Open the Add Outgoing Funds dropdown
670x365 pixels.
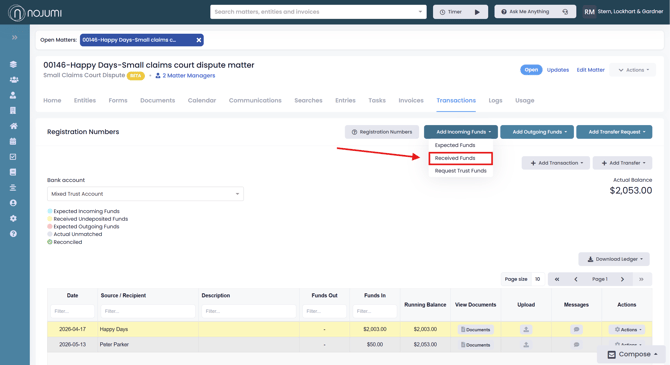point(537,132)
